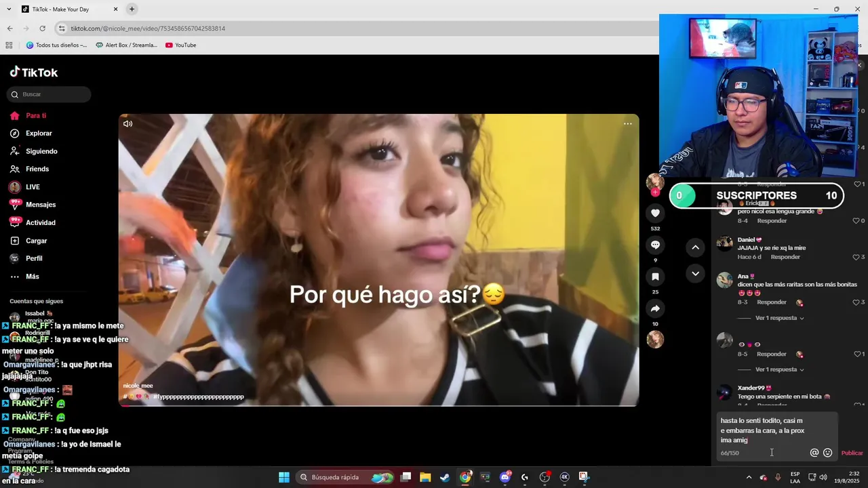Save video with the bookmark icon
This screenshot has height=488, width=868.
pos(655,277)
